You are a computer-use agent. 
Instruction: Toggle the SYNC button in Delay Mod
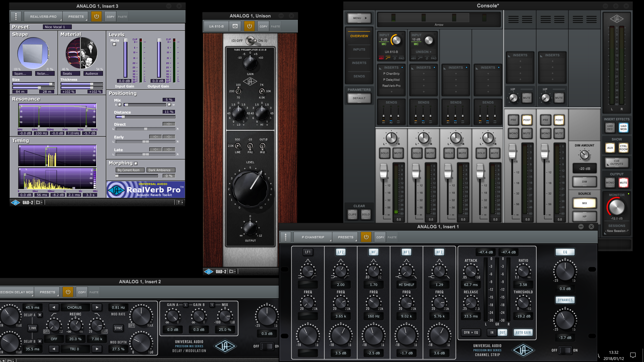click(118, 328)
